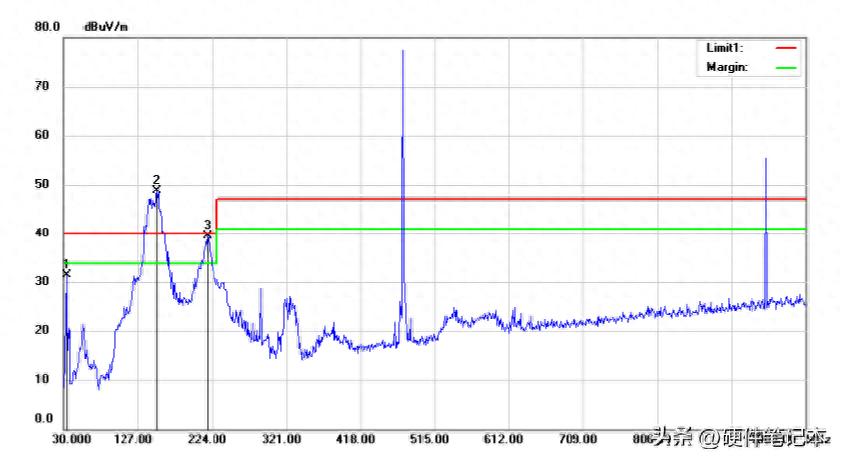This screenshot has height=461, width=841.
Task: Click the 30.000 frequency axis label
Action: pyautogui.click(x=71, y=439)
